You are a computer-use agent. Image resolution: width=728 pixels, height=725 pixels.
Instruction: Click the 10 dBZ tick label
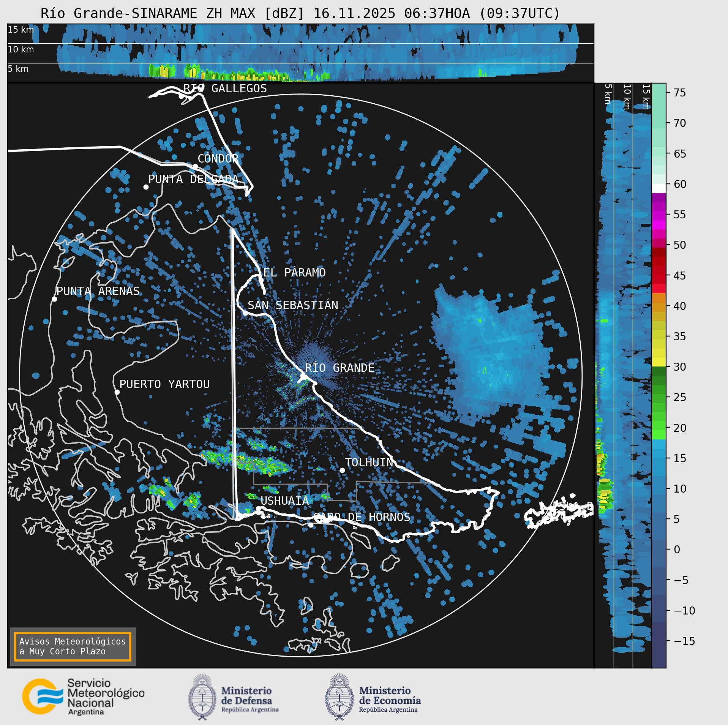coord(680,489)
